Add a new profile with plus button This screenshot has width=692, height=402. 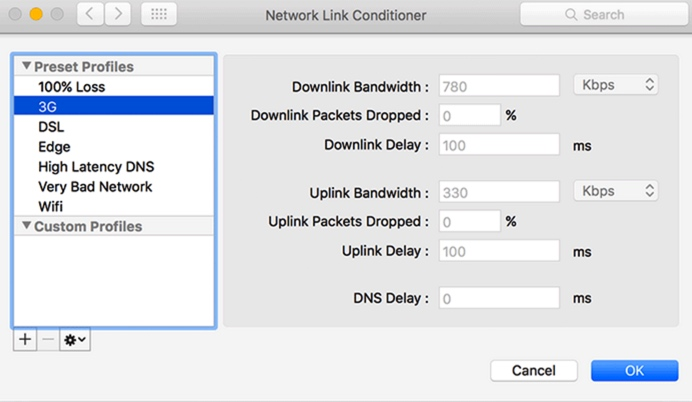(25, 339)
